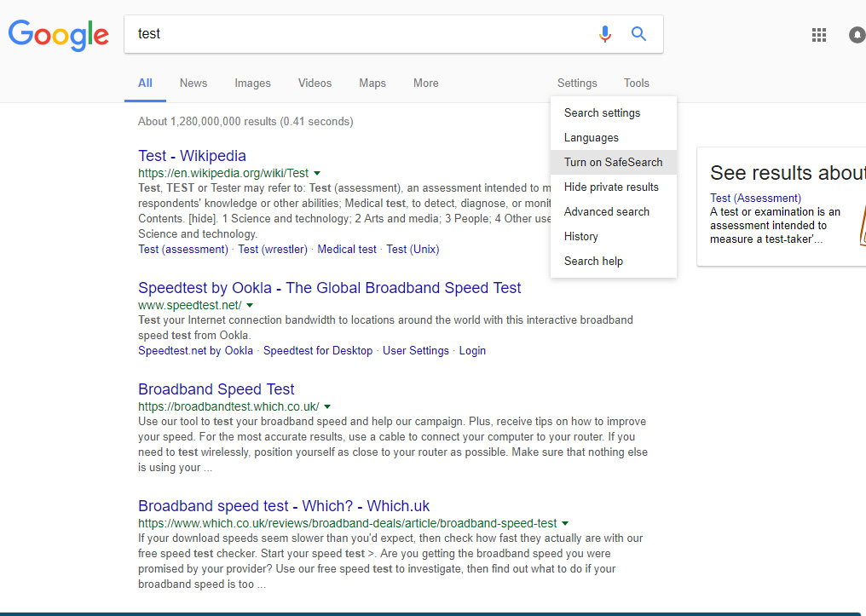This screenshot has width=866, height=616.
Task: Click the www.speedtest.net/ URL text
Action: 190,305
